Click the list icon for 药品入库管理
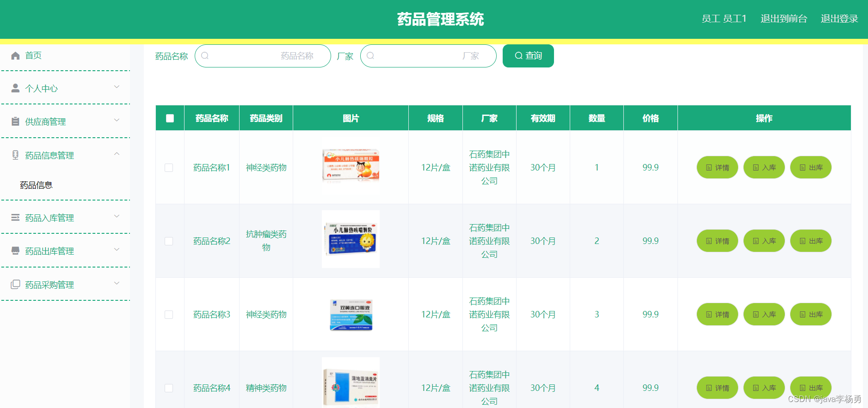The height and width of the screenshot is (408, 868). (15, 217)
